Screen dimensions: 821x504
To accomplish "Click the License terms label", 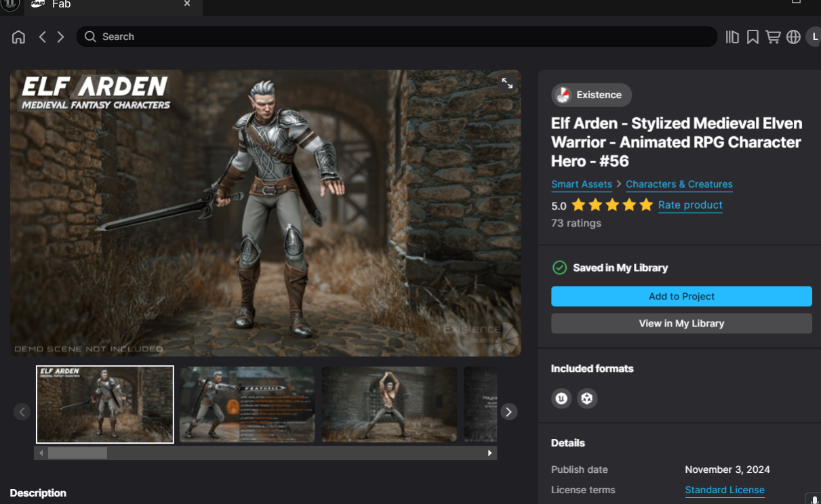I will tap(583, 490).
